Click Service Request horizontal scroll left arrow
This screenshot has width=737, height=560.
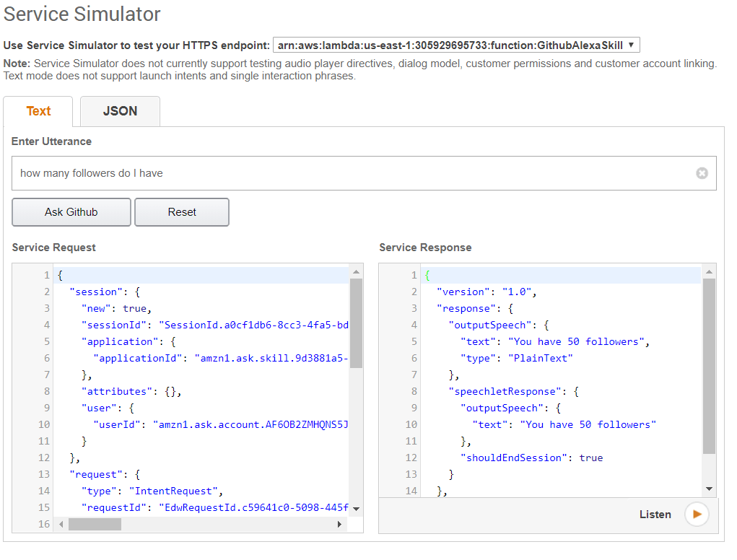62,525
